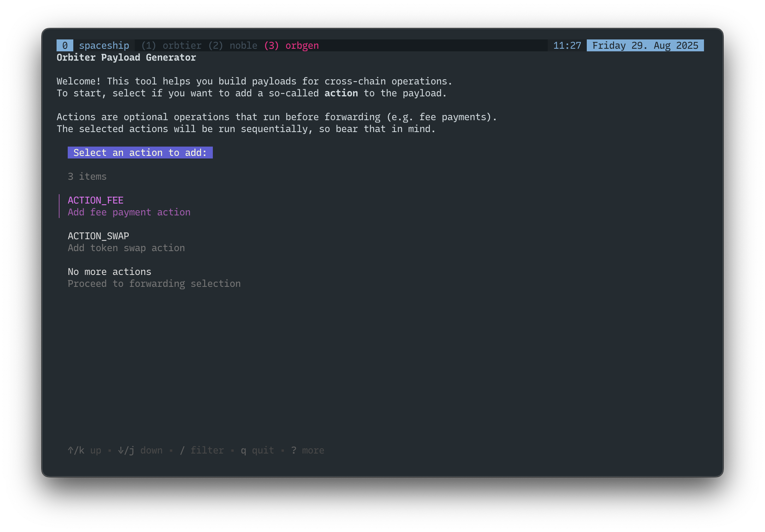The width and height of the screenshot is (765, 532).
Task: Click the '3 items' status text
Action: coord(87,176)
